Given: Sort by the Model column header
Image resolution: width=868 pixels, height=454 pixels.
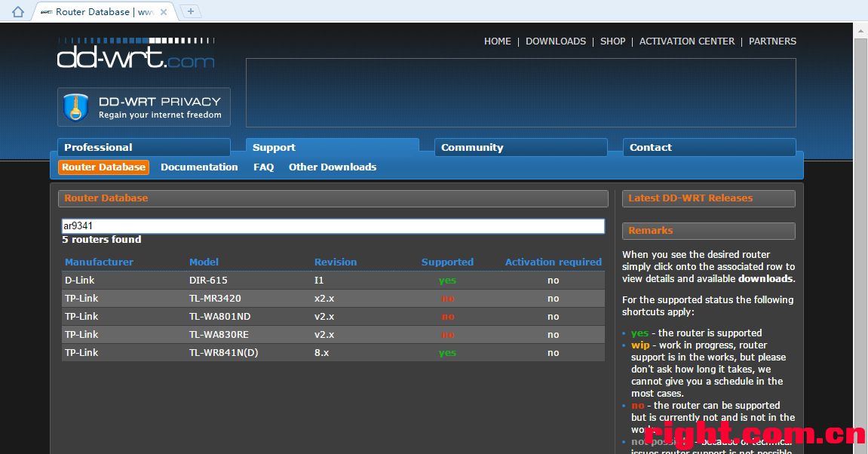Looking at the screenshot, I should click(204, 262).
